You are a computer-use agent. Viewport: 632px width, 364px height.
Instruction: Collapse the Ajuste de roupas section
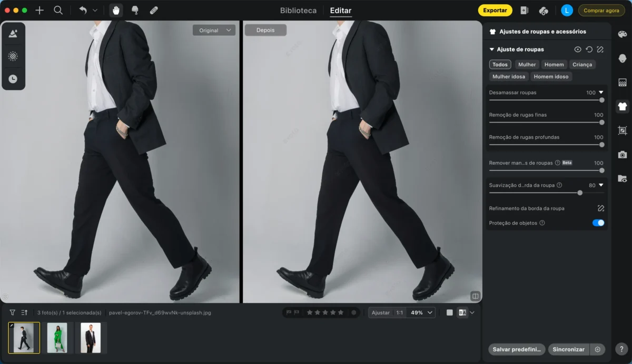492,49
